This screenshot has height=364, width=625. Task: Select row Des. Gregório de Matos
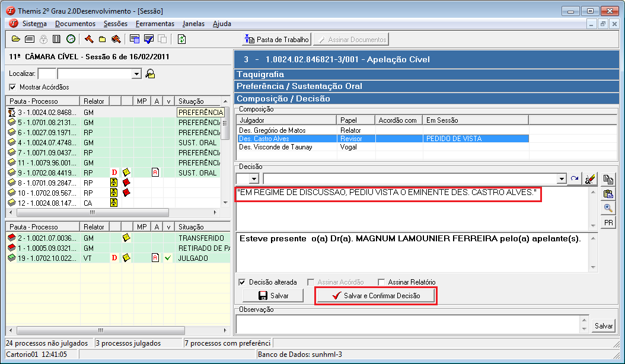coord(382,130)
